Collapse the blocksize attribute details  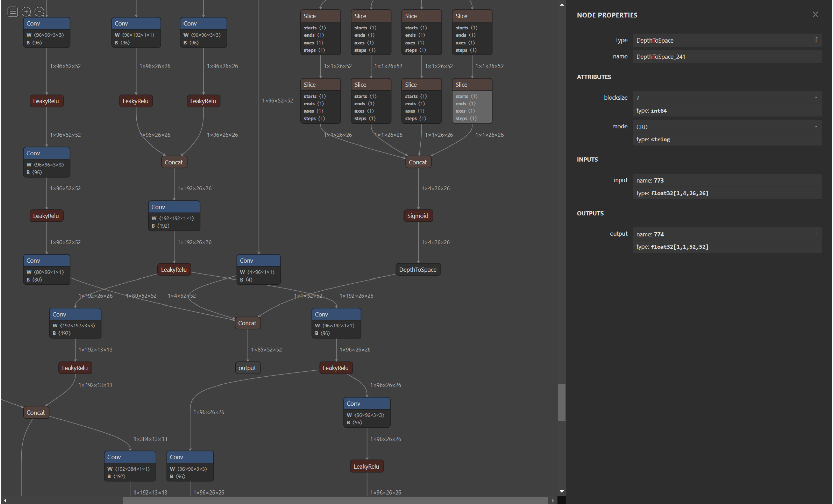coord(816,98)
